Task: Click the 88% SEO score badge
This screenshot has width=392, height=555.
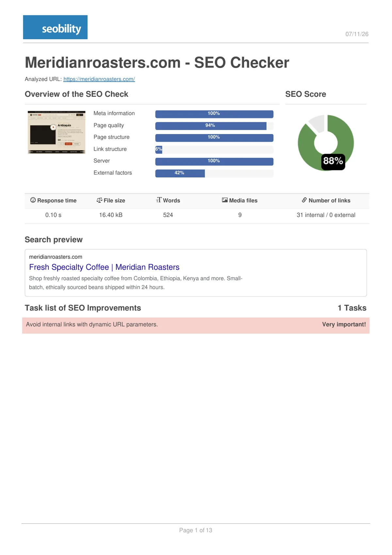Action: click(x=333, y=161)
